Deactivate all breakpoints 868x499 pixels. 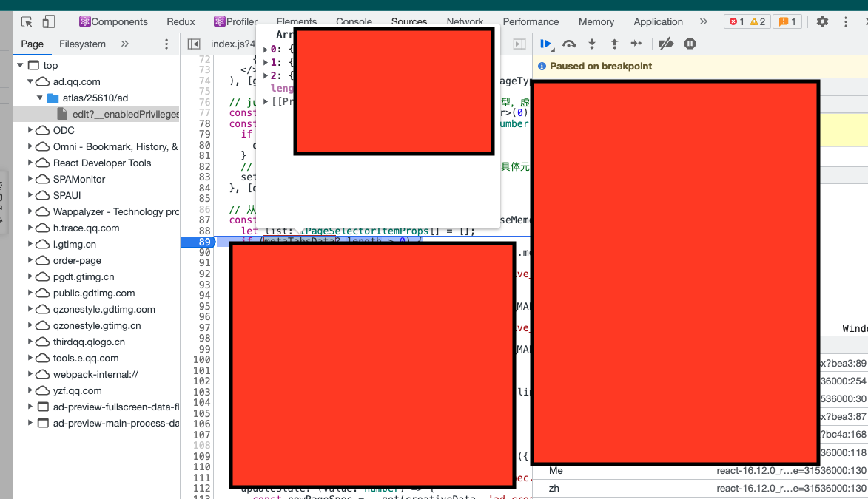(666, 44)
